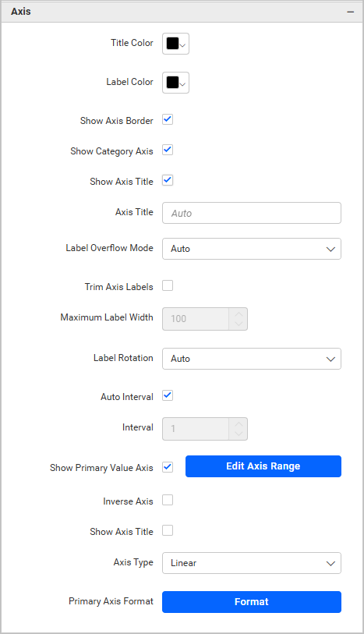Click the Axis panel header title
Viewport: 364px width, 634px height.
[20, 12]
